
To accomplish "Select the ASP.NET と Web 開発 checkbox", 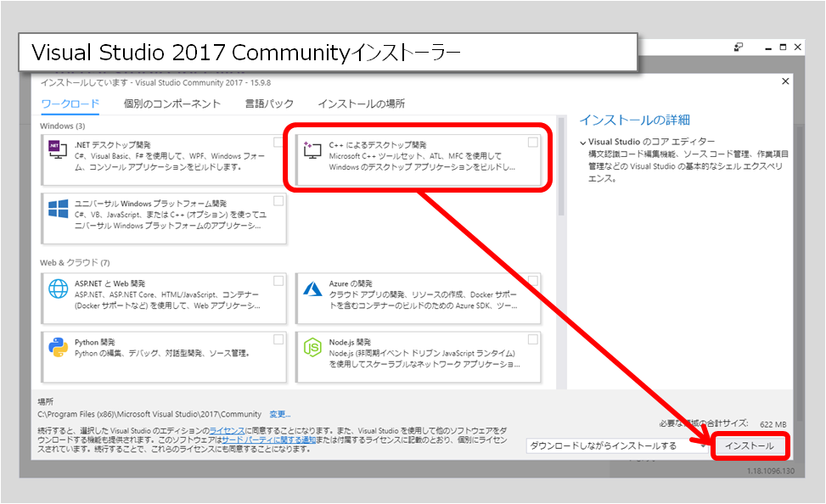I will 278,281.
